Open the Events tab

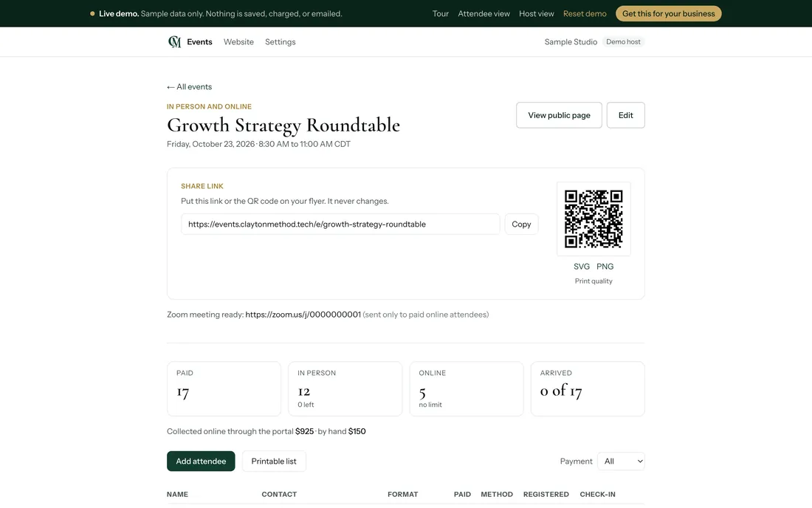click(199, 42)
